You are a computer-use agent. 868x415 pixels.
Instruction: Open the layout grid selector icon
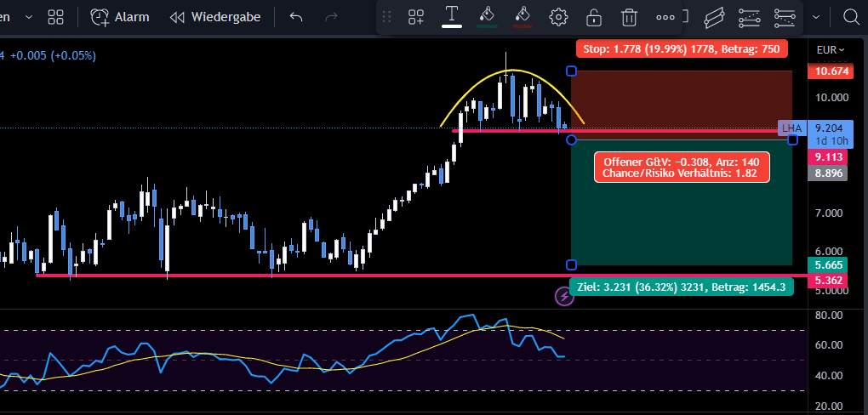point(56,17)
